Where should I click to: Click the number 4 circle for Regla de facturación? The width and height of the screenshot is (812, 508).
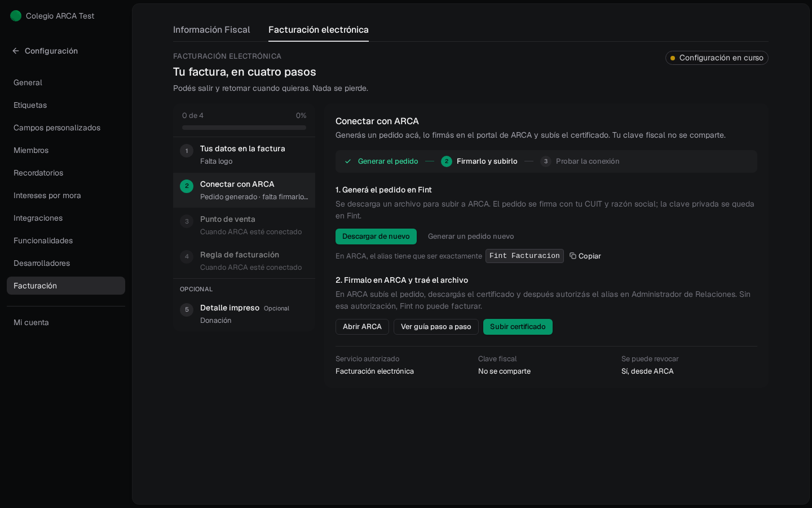tap(187, 257)
